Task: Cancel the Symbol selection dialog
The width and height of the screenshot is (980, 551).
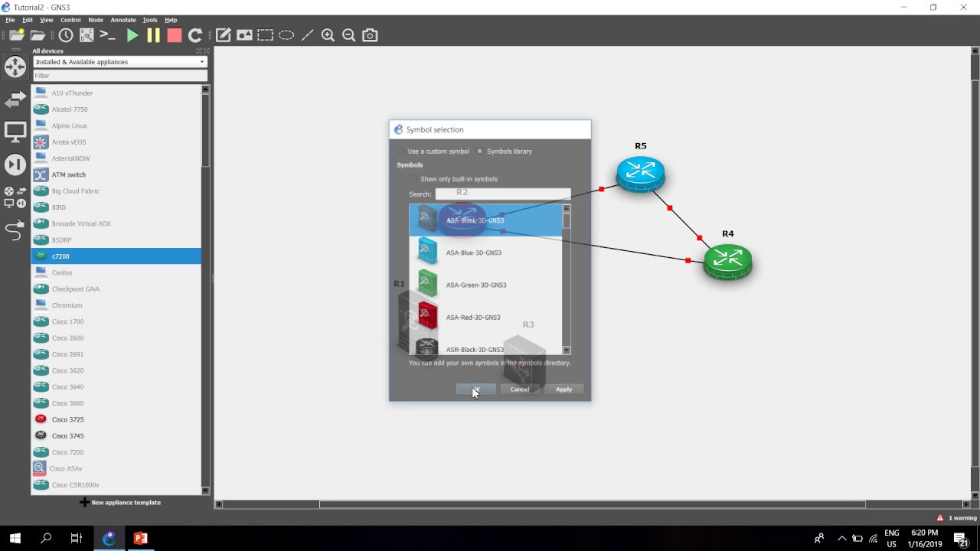Action: coord(520,390)
